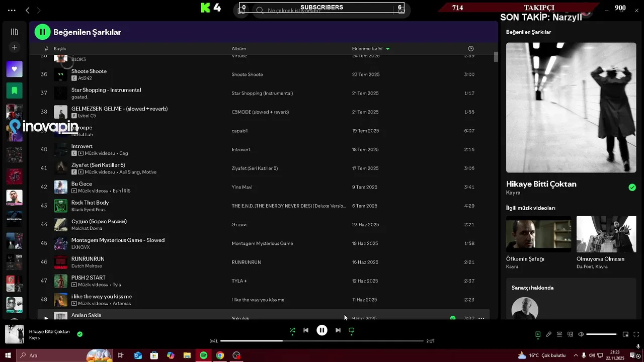Open Olmuyorsa Olmasın music video thumbnail
This screenshot has height=362, width=644.
[606, 234]
